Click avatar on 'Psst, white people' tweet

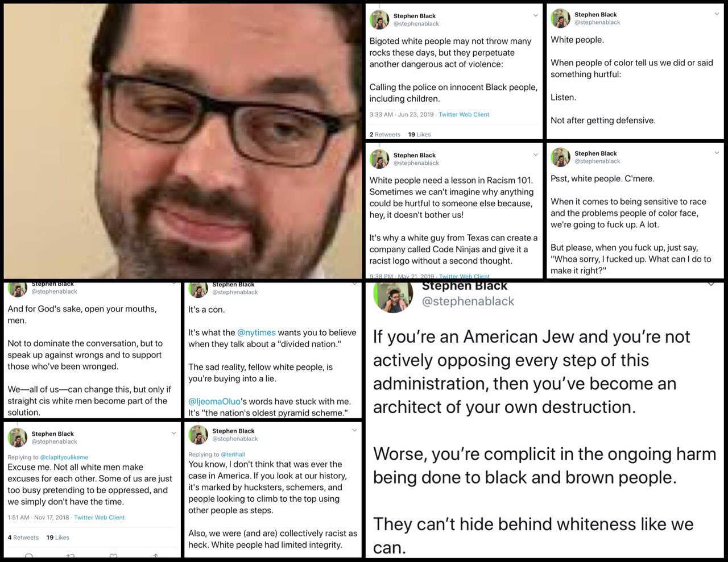coord(560,157)
